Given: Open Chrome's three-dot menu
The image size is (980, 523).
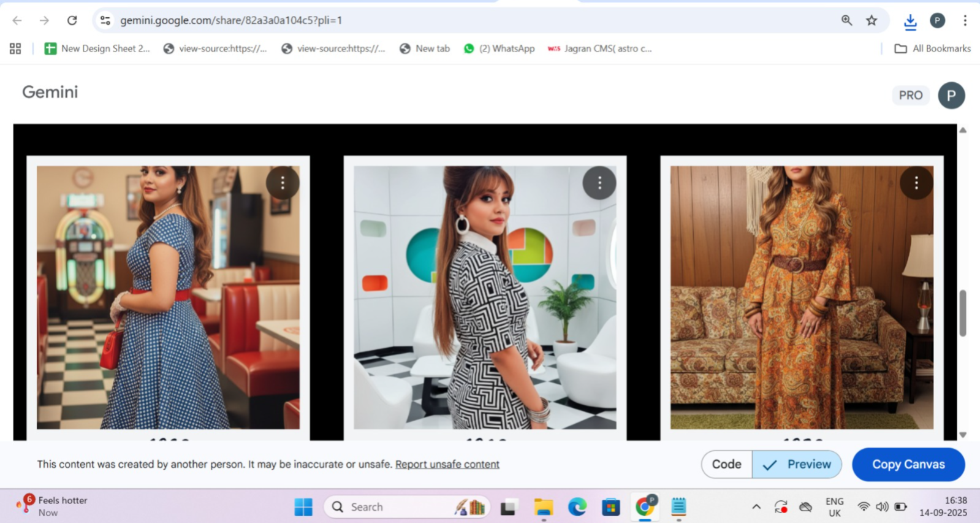Looking at the screenshot, I should (965, 20).
